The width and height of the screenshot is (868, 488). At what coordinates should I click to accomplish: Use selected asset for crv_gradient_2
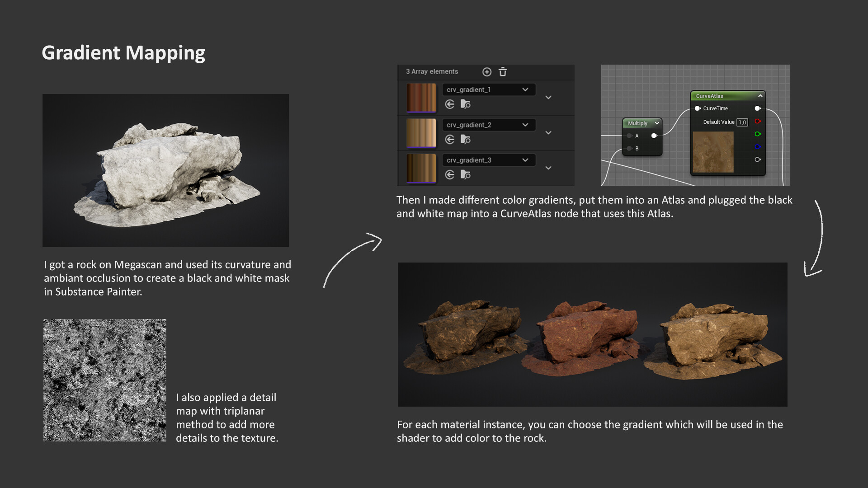(450, 139)
